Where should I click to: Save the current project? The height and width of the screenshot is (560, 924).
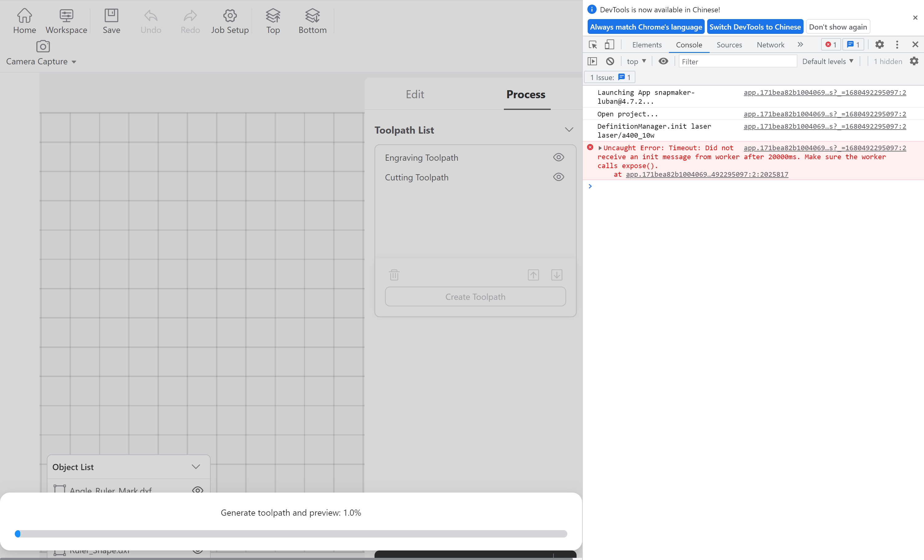(111, 21)
